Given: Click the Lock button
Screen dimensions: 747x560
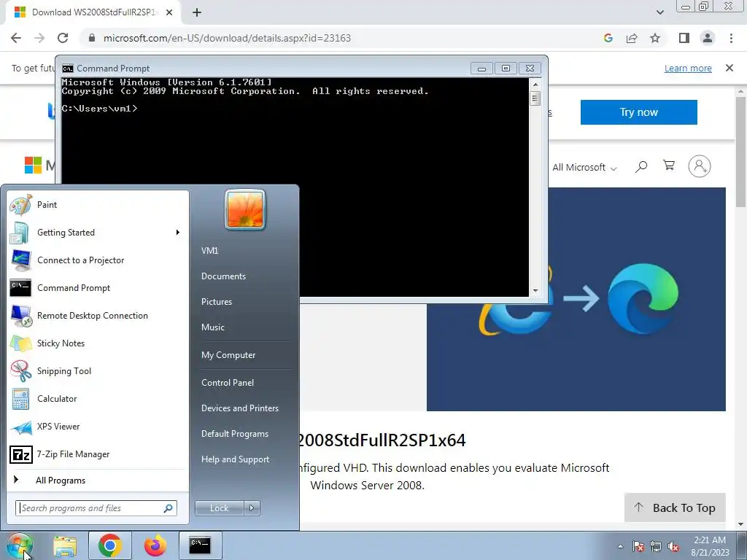Looking at the screenshot, I should pos(219,508).
